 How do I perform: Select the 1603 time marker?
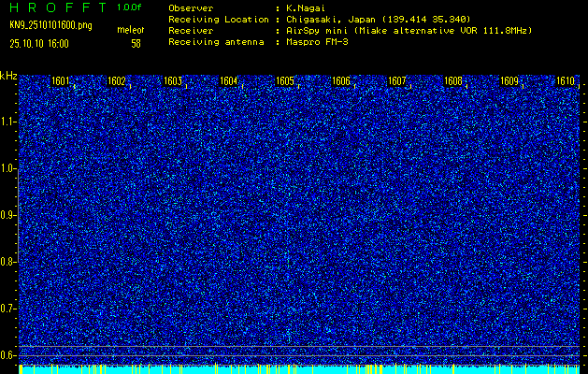173,81
